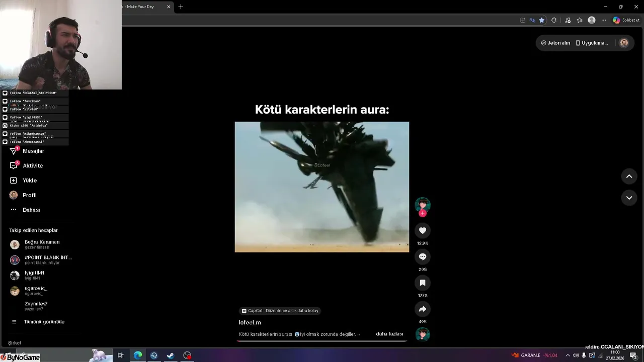The height and width of the screenshot is (362, 644).
Task: Open Task View on the taskbar
Action: pos(121,355)
